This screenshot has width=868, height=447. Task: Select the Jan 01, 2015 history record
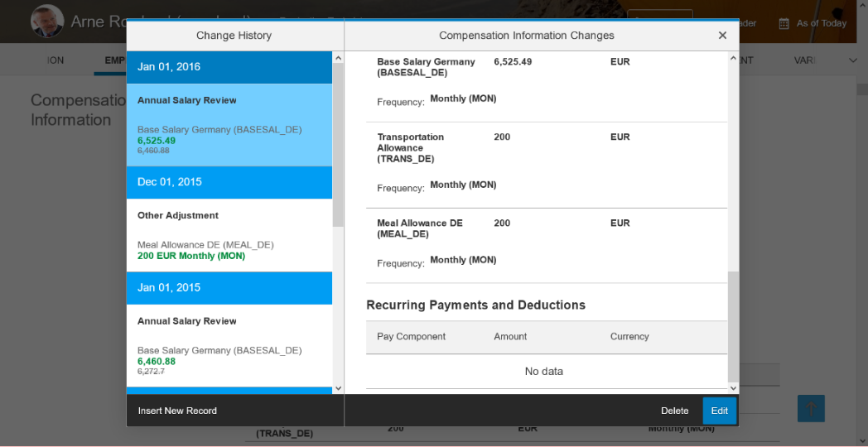[229, 288]
